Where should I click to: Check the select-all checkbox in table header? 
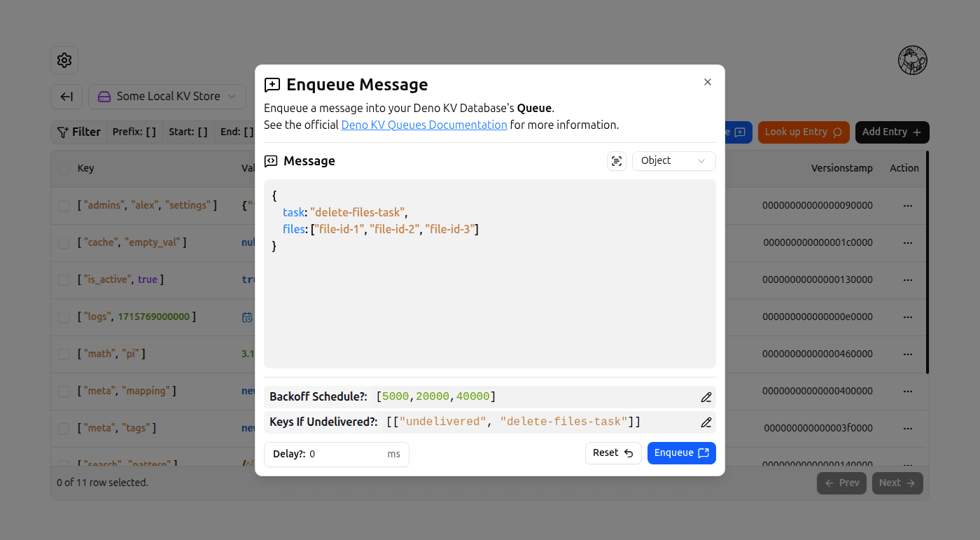coord(63,168)
